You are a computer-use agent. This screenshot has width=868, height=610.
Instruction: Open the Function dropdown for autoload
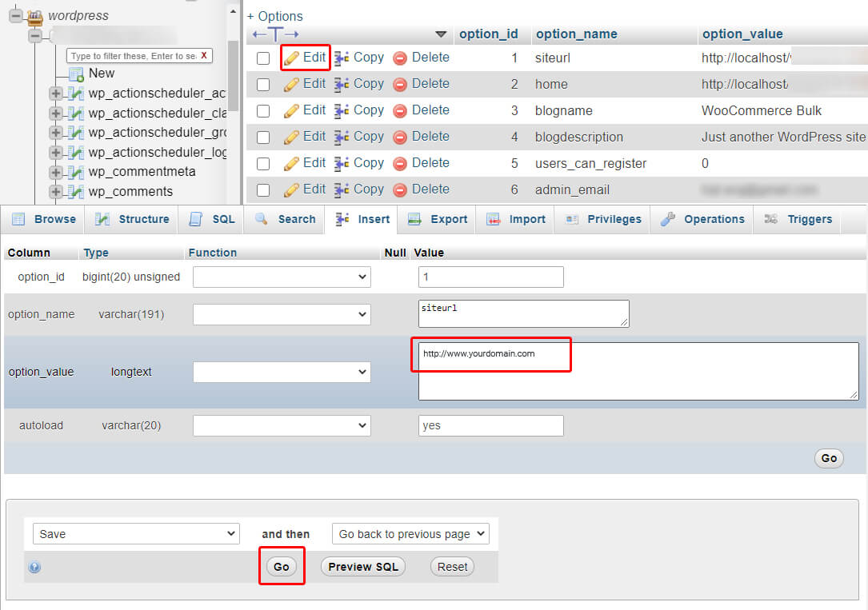point(282,426)
